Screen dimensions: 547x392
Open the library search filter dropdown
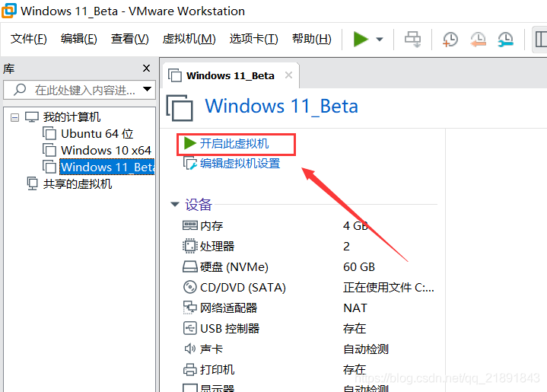click(x=148, y=89)
